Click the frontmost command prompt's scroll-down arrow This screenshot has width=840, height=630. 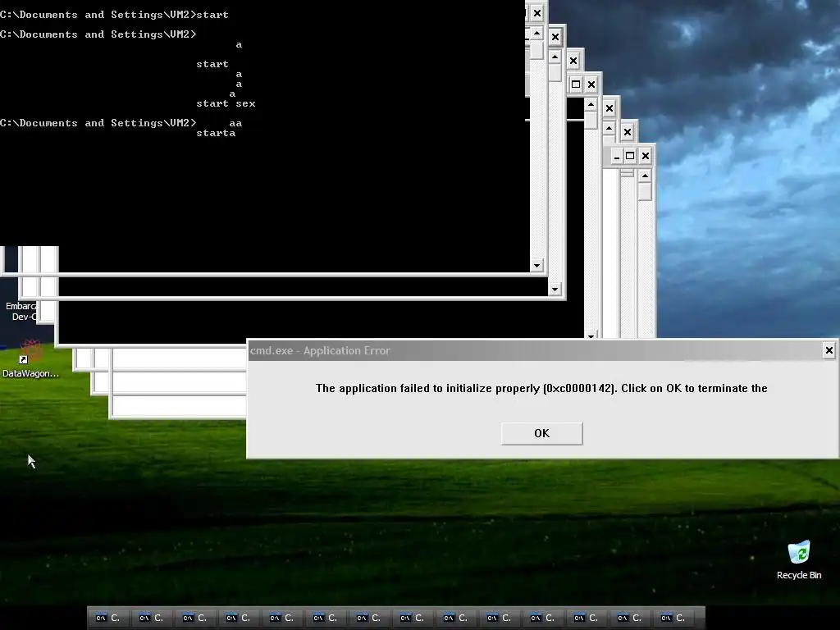tap(536, 265)
